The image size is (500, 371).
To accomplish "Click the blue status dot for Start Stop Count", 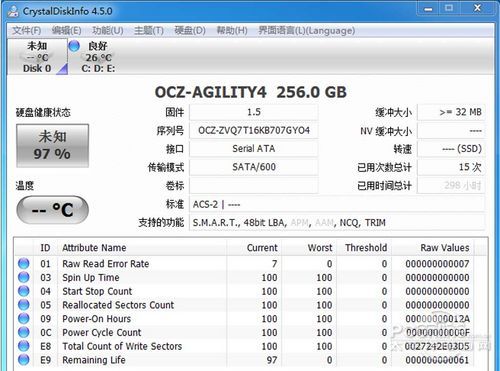I will (24, 291).
